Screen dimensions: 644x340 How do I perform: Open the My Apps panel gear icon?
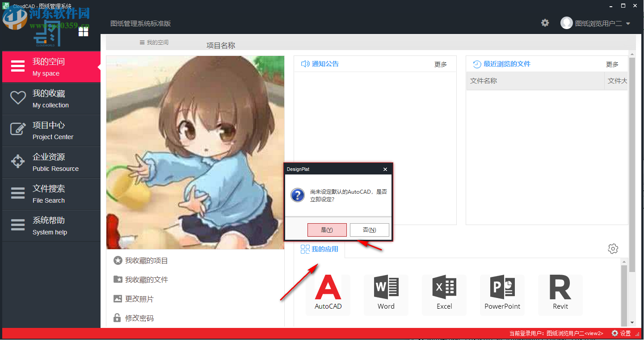[613, 248]
